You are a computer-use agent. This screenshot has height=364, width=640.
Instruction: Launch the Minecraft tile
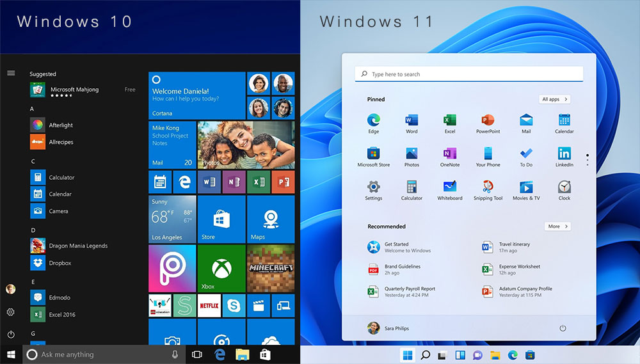click(271, 269)
